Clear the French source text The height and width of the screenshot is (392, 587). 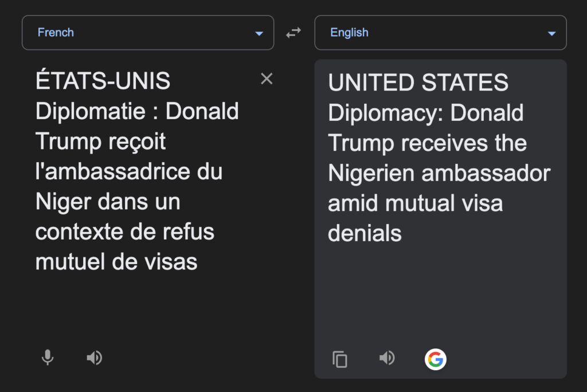point(267,79)
